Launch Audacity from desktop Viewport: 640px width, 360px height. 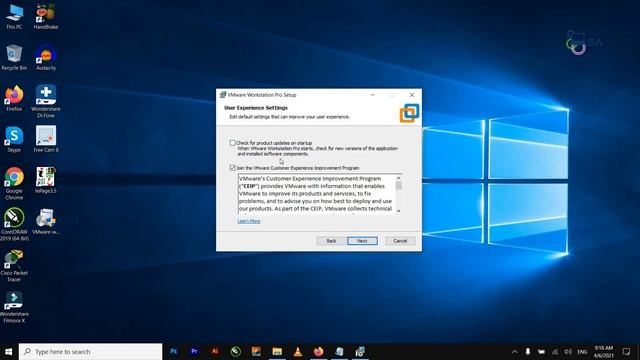coord(46,57)
